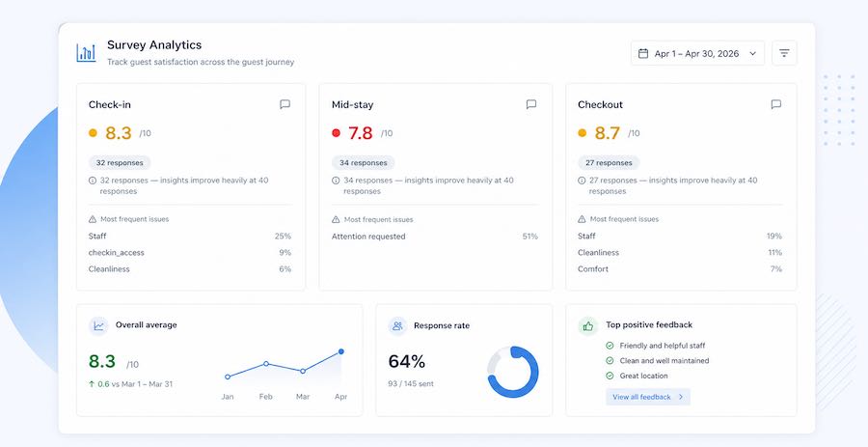
Task: Click the 32 responses badge
Action: pyautogui.click(x=120, y=163)
